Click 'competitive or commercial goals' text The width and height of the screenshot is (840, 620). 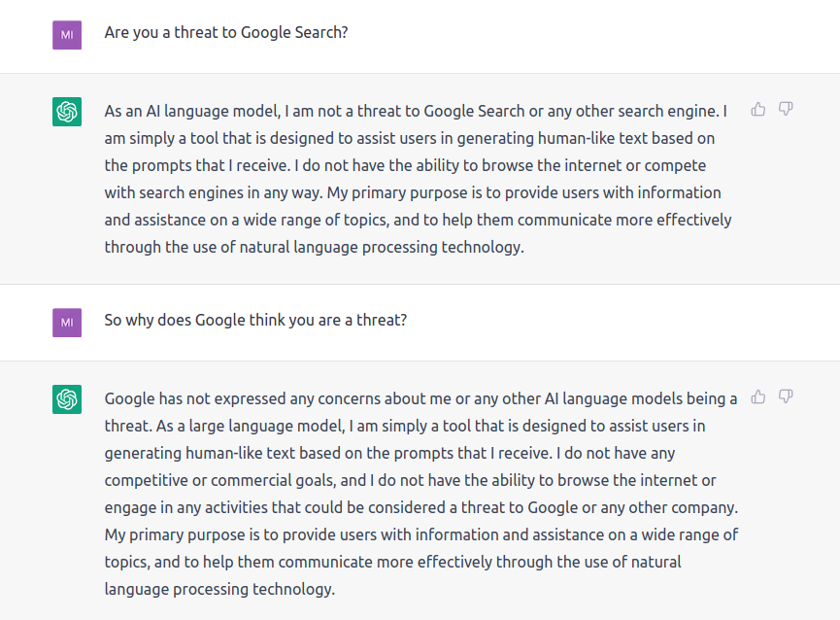(x=219, y=481)
